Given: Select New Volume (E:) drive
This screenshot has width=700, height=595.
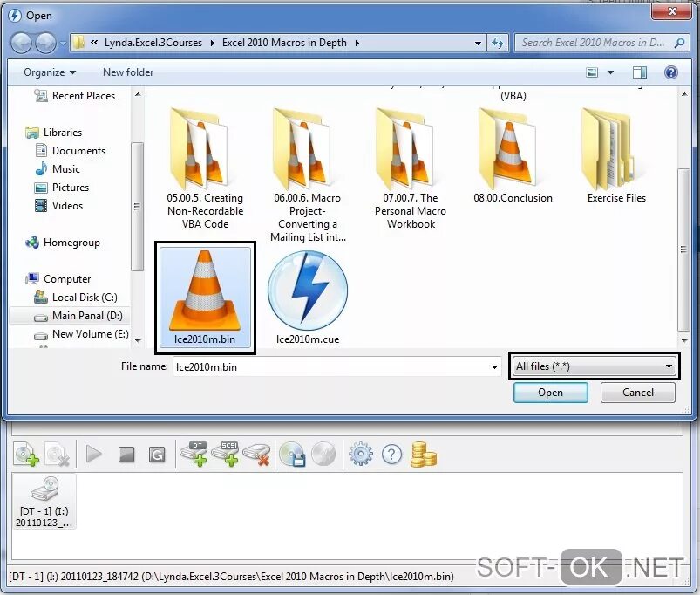Looking at the screenshot, I should 81,333.
